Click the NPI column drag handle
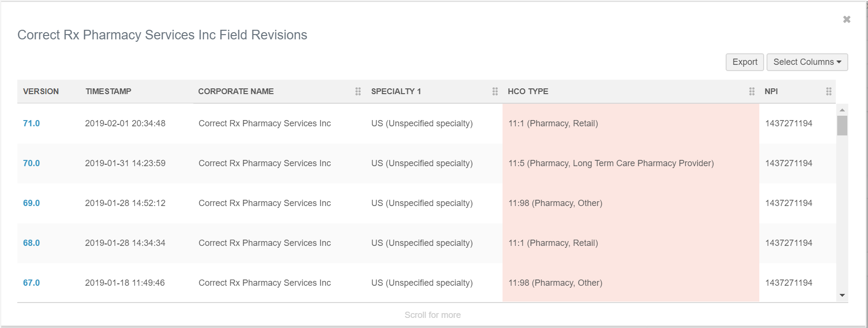This screenshot has height=328, width=868. pos(829,91)
